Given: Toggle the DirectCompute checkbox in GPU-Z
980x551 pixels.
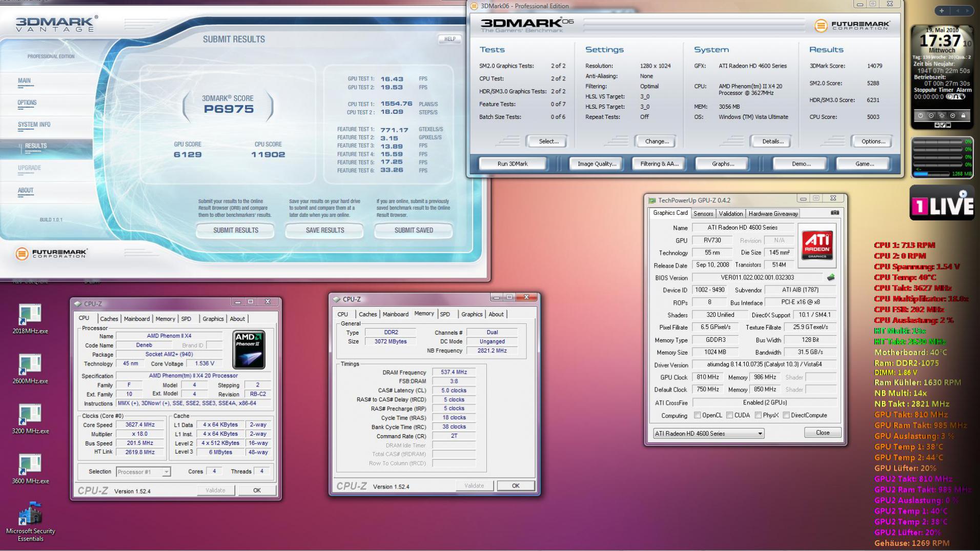Looking at the screenshot, I should pos(786,415).
